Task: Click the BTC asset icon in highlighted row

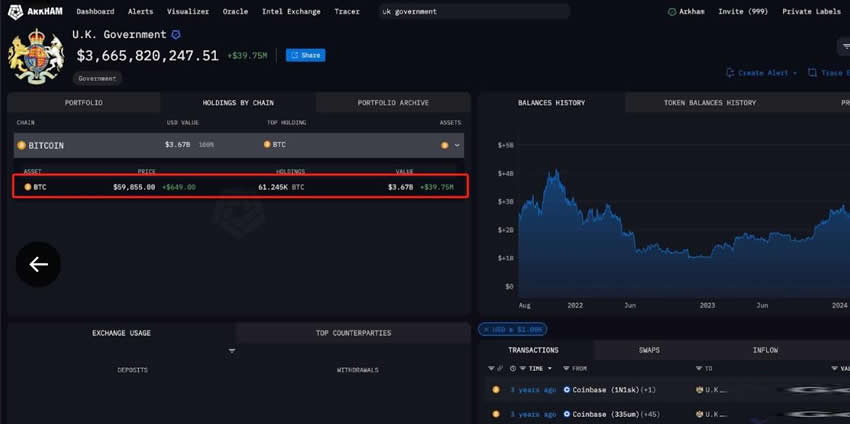Action: pos(27,187)
